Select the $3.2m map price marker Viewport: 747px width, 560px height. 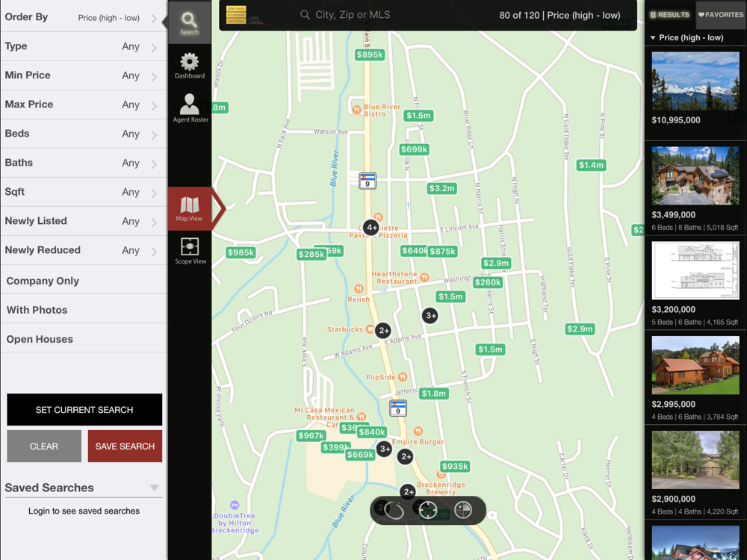pyautogui.click(x=441, y=189)
